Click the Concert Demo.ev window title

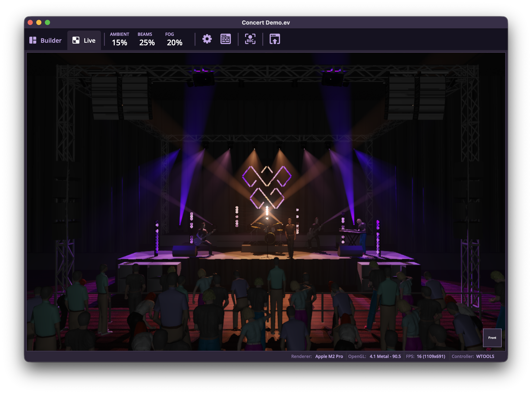point(266,23)
